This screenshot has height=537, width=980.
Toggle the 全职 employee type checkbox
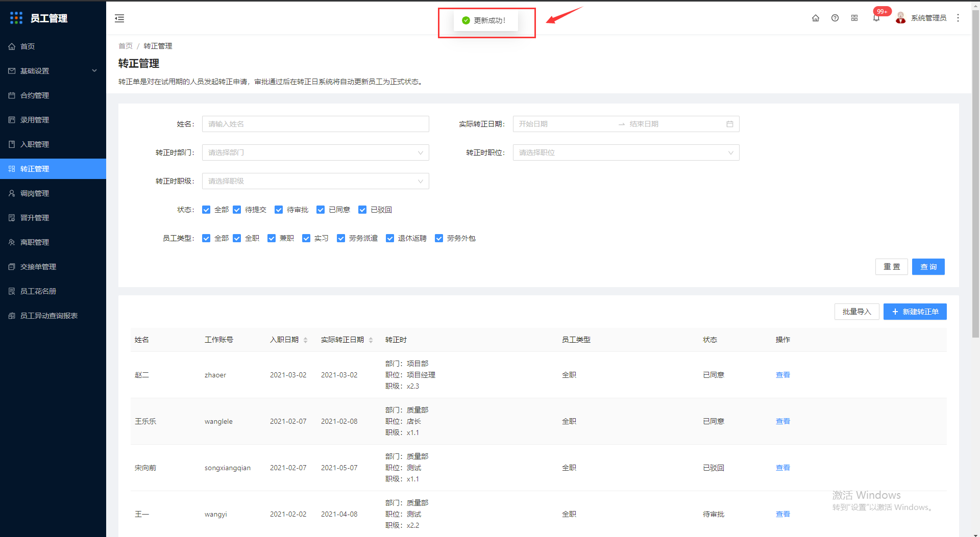(237, 238)
